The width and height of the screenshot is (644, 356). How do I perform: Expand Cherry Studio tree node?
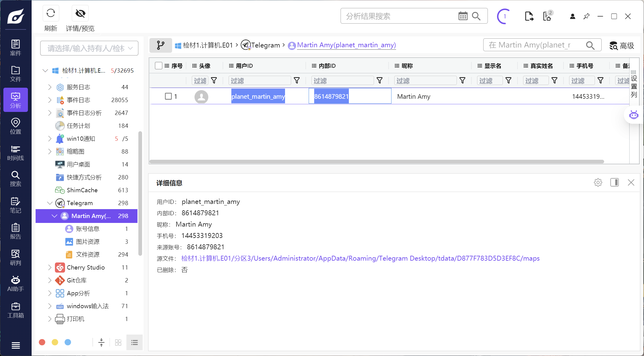[x=50, y=267]
